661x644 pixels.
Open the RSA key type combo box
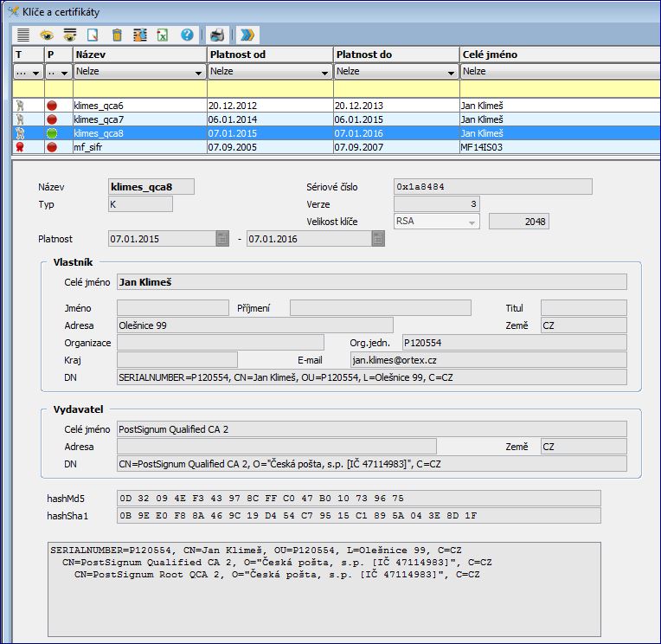pos(472,222)
